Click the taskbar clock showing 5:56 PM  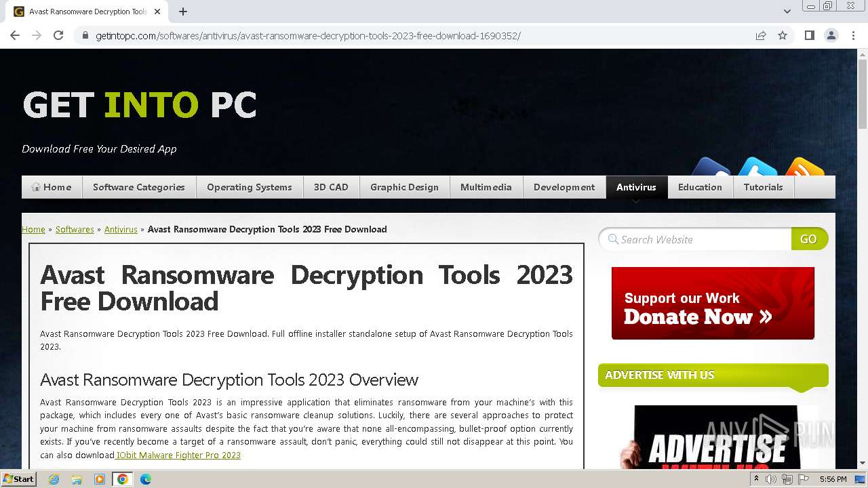click(x=833, y=479)
